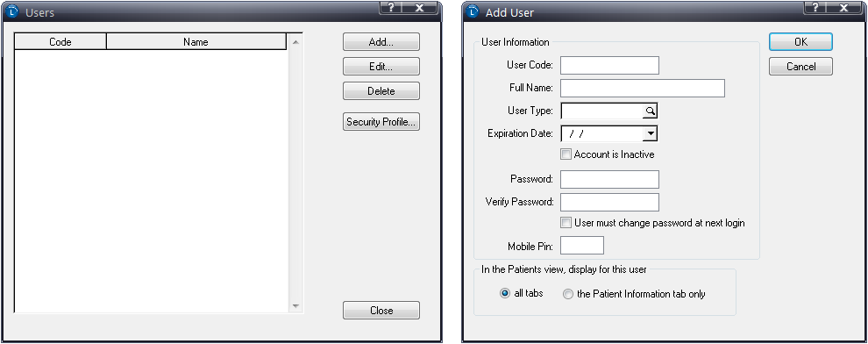Click the Add User window app logo icon
This screenshot has height=344, width=868.
coord(473,11)
